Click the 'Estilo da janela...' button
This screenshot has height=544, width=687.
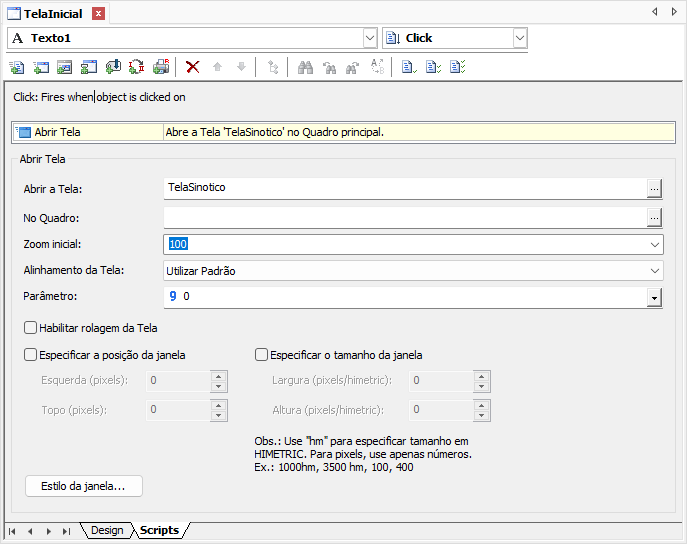(x=83, y=486)
